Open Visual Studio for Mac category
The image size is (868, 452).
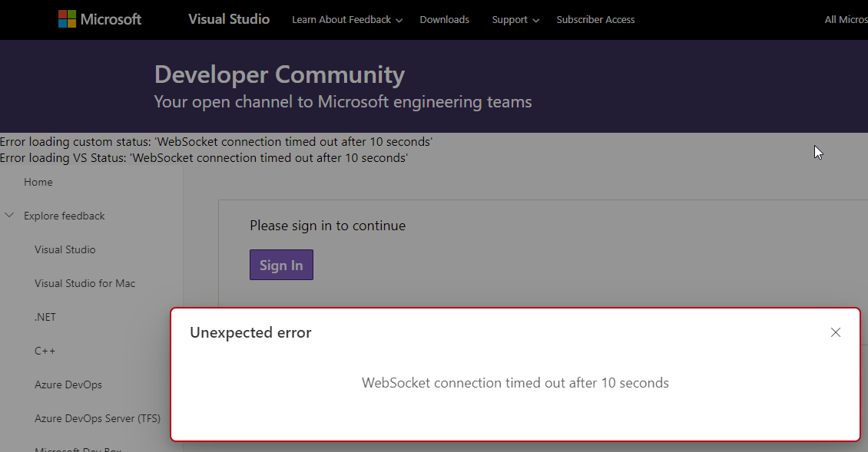pyautogui.click(x=84, y=283)
